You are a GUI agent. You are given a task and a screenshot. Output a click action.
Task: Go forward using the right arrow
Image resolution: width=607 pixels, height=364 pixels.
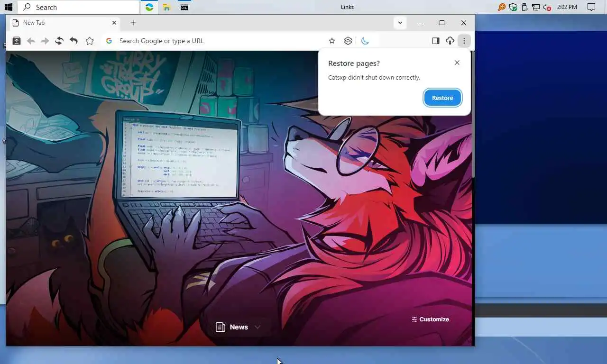(45, 41)
